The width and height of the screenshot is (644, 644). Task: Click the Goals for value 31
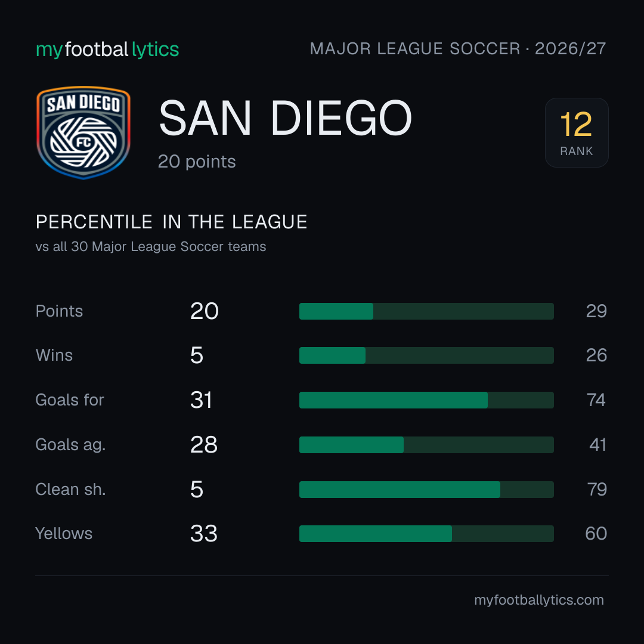tap(202, 400)
